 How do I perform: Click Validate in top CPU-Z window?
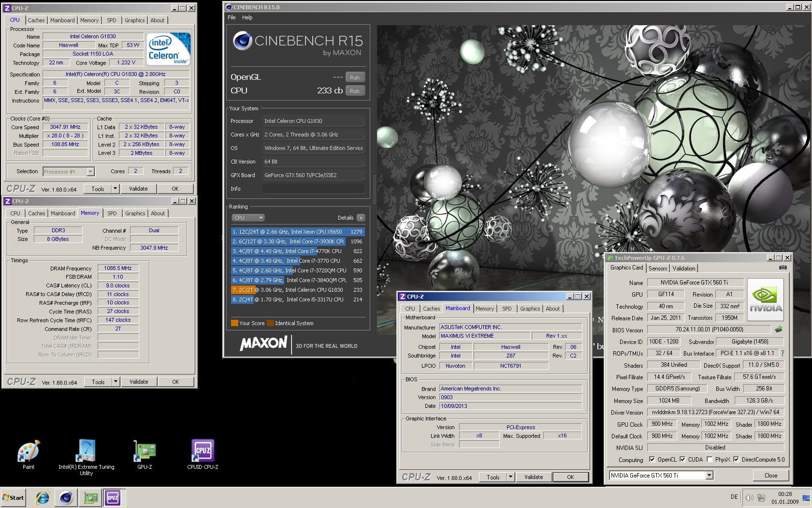139,189
